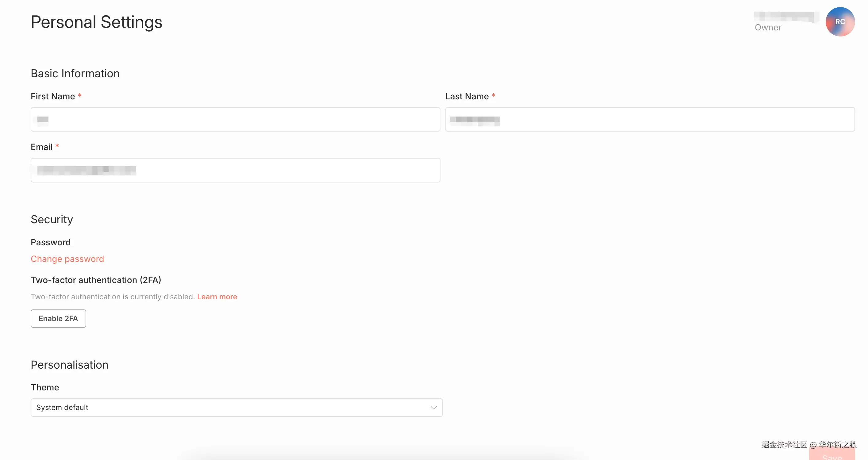Click the Last Name field label

(x=467, y=96)
